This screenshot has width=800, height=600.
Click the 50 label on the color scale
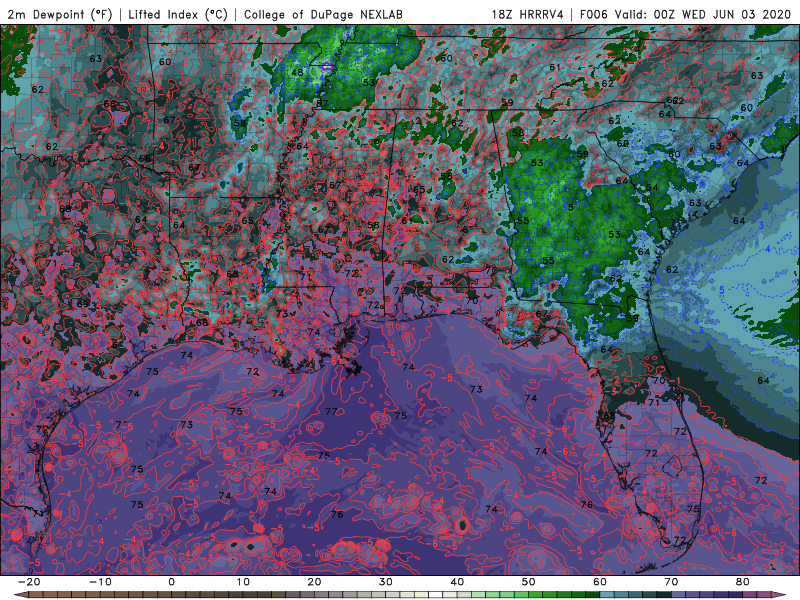tap(529, 582)
